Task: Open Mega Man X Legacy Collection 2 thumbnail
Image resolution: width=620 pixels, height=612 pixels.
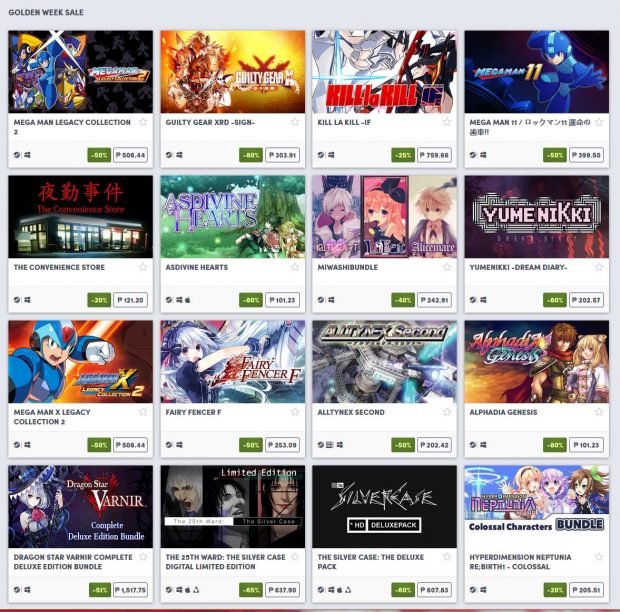Action: pos(80,362)
